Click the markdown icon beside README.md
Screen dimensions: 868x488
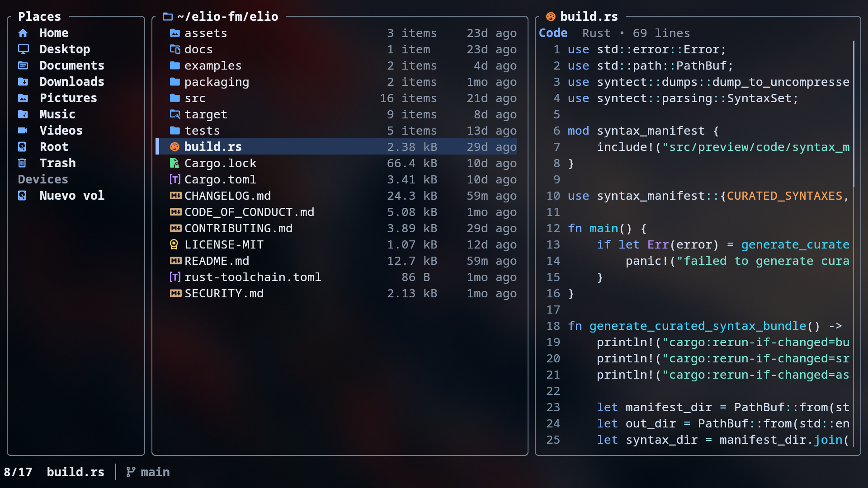pos(175,261)
